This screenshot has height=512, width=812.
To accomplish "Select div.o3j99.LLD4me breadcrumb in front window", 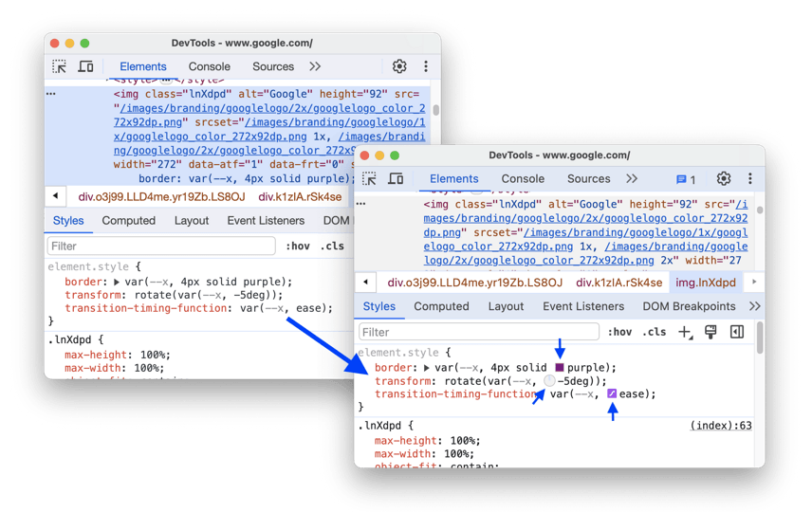I will click(x=475, y=283).
